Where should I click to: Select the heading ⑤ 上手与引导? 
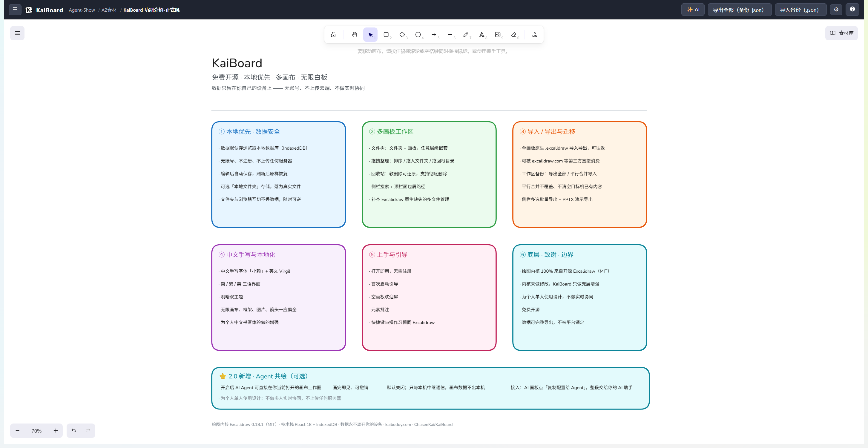point(388,255)
